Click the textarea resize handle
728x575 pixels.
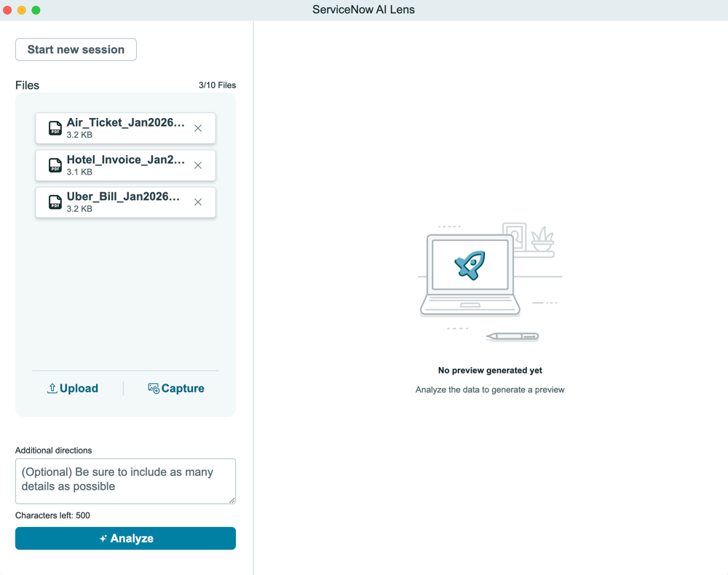pos(232,500)
